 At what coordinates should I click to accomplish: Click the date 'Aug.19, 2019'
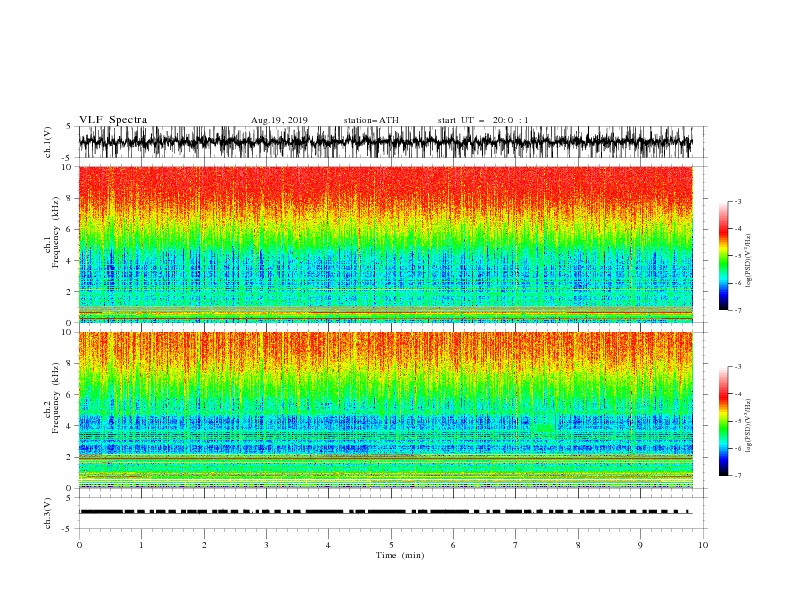pos(279,120)
